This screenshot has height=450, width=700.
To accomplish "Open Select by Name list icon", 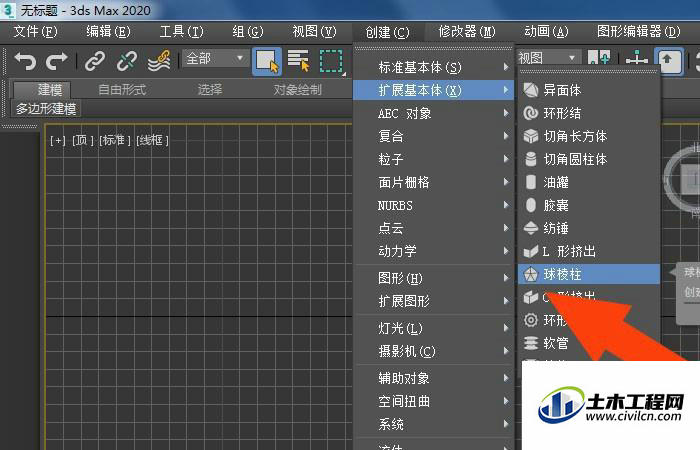I will click(298, 61).
